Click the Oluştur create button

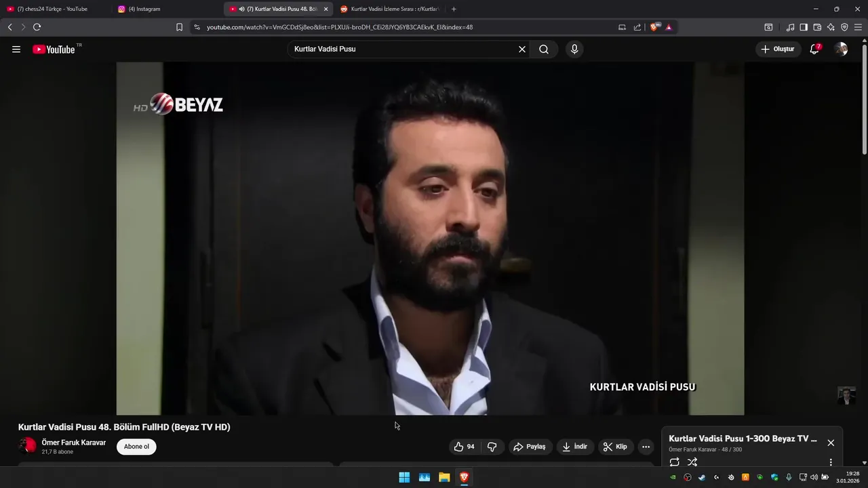coord(778,49)
